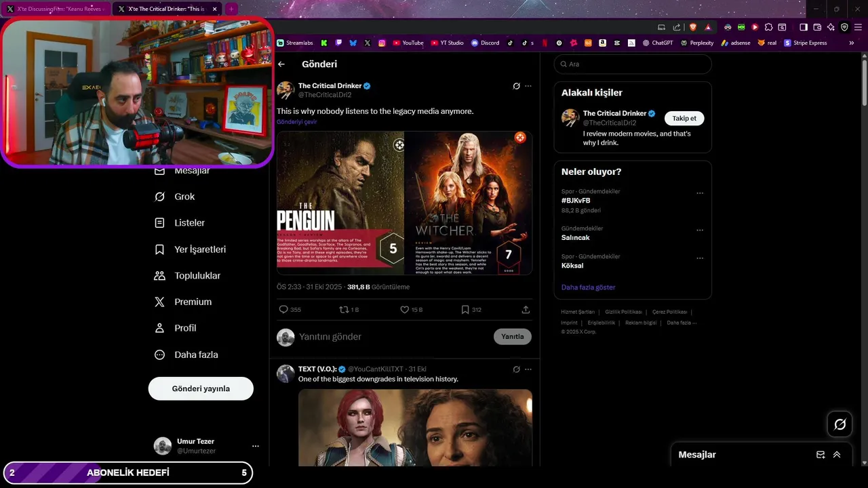
Task: Open more options on Critical Drinker's post
Action: click(528, 86)
